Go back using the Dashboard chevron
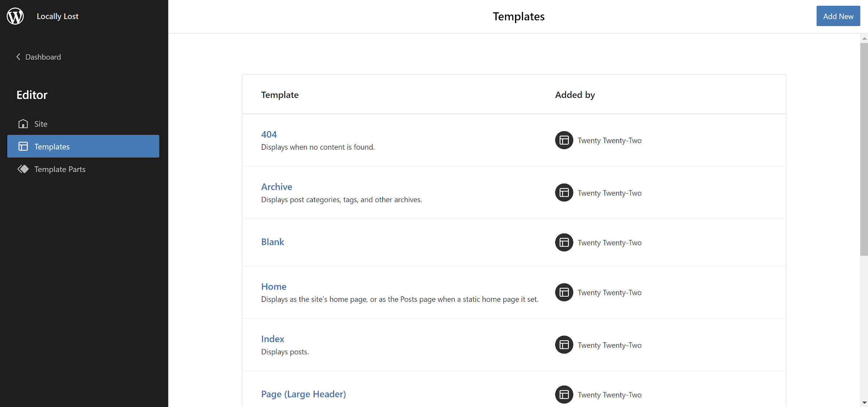The height and width of the screenshot is (407, 868). [18, 57]
